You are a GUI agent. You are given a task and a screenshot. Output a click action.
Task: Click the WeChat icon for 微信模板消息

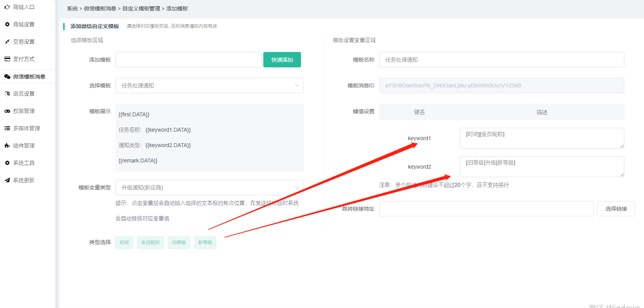pyautogui.click(x=7, y=77)
